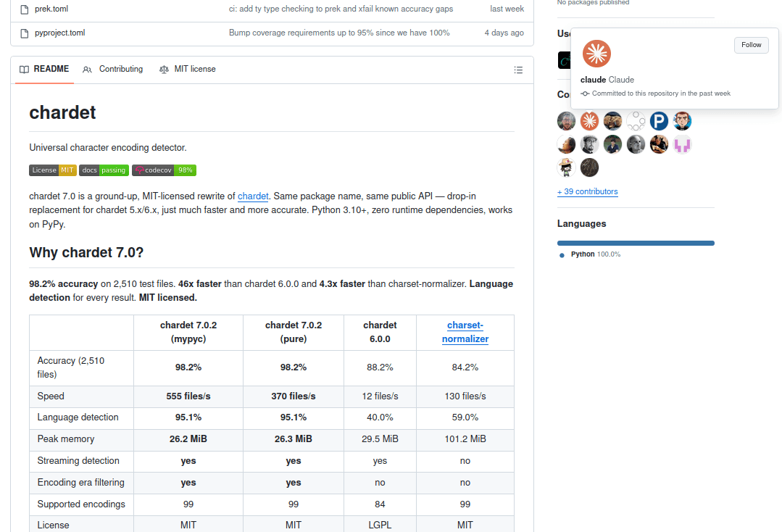Click the pink pixel contributor avatar
Screen dimensions: 782x532
(x=682, y=144)
